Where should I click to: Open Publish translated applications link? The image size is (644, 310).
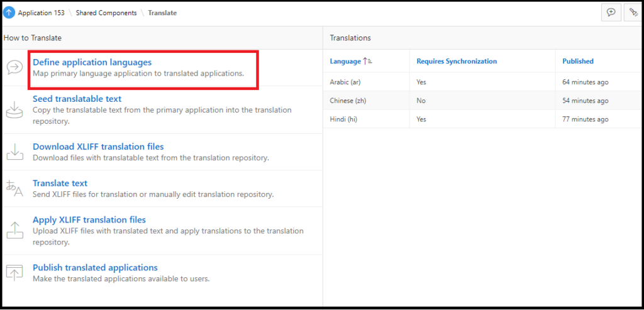95,267
